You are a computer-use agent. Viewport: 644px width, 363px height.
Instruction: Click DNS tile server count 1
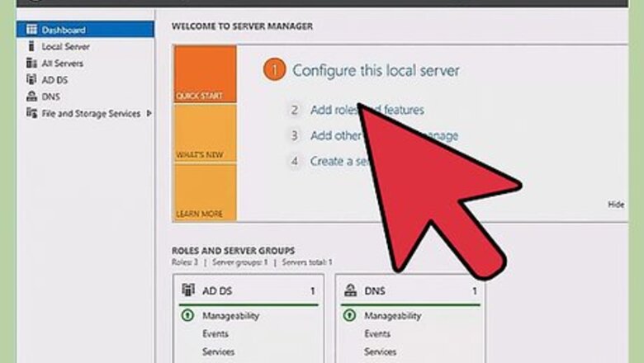point(475,290)
